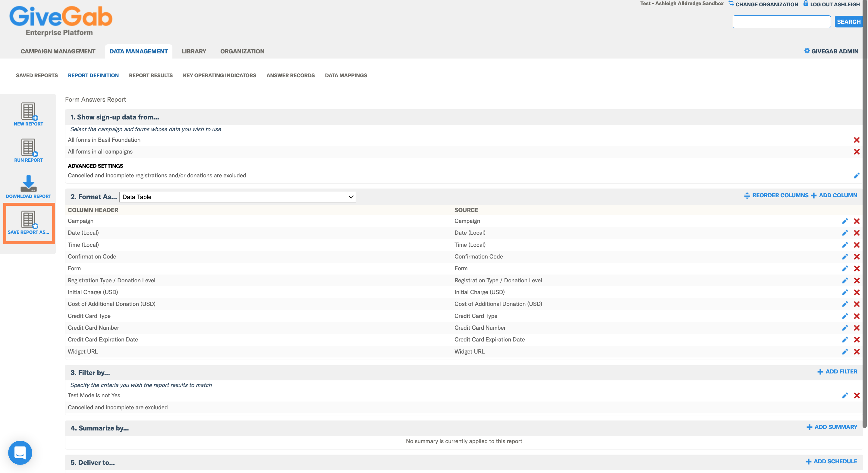Click the Search button
The height and width of the screenshot is (473, 868).
click(x=848, y=22)
